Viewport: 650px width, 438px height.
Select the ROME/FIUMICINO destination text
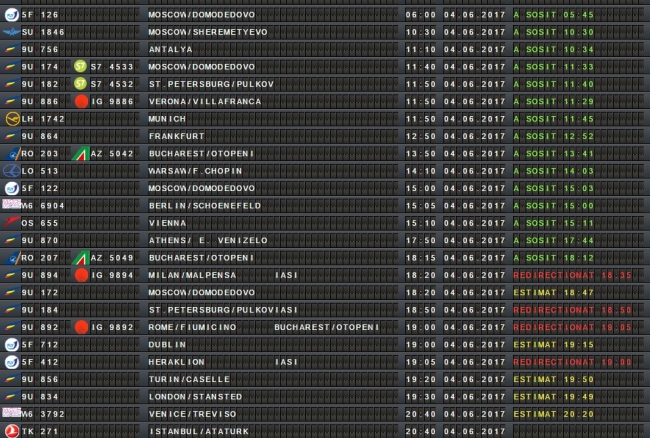[x=192, y=327]
